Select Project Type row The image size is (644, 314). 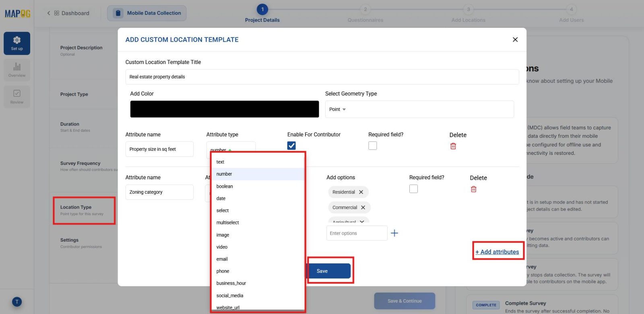pos(84,94)
